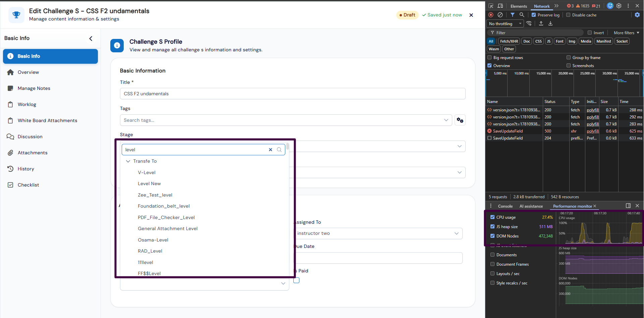Open network search magnifier
The width and height of the screenshot is (644, 318).
coord(522,15)
